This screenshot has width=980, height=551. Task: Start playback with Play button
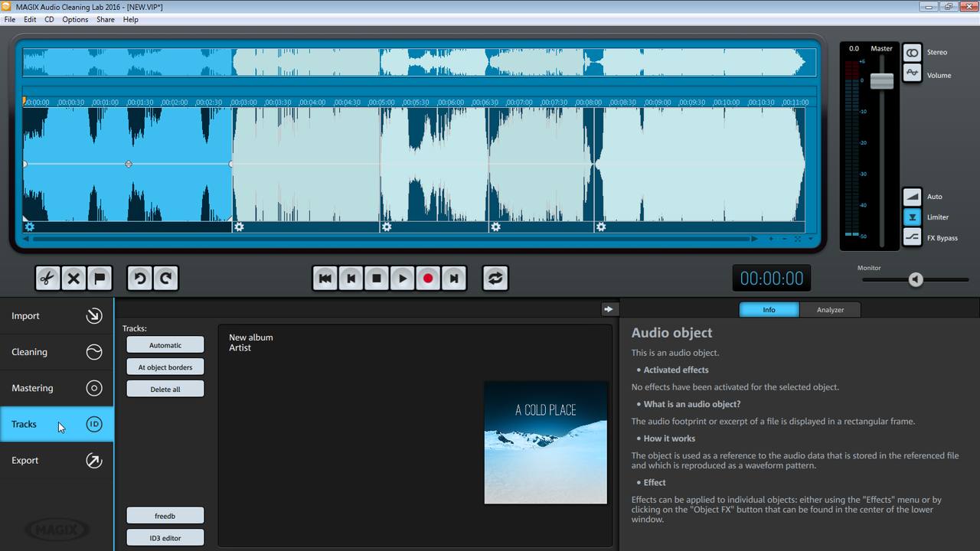(403, 279)
